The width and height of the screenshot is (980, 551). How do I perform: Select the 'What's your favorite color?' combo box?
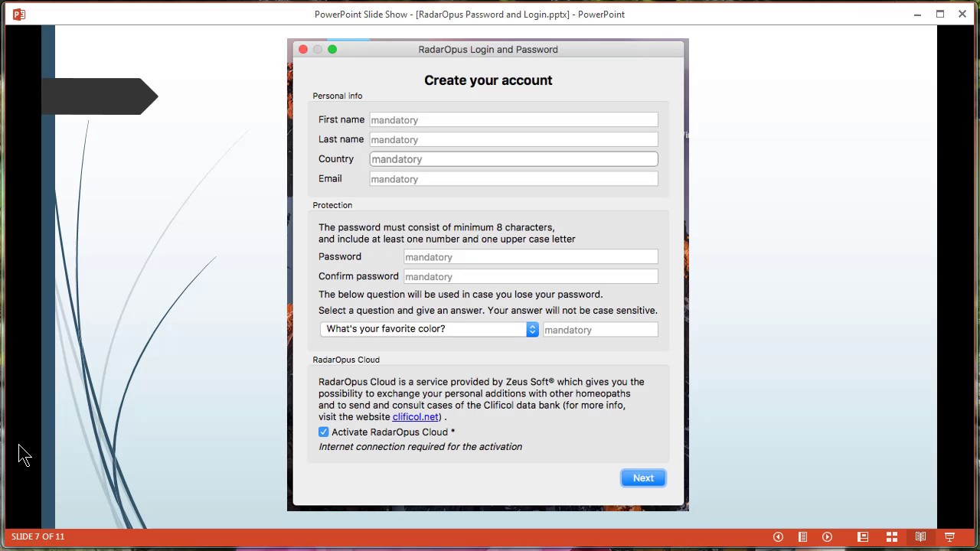tap(430, 329)
